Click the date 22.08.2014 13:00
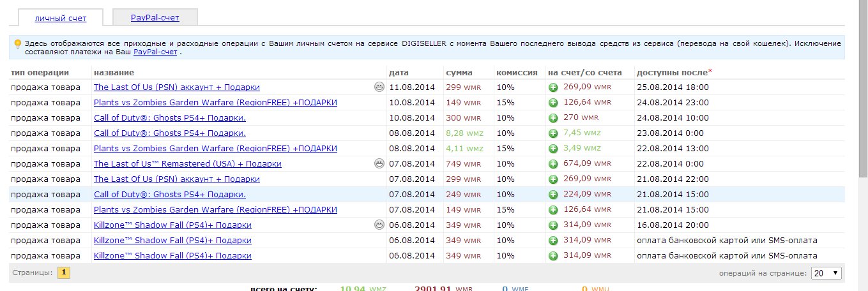 click(673, 149)
